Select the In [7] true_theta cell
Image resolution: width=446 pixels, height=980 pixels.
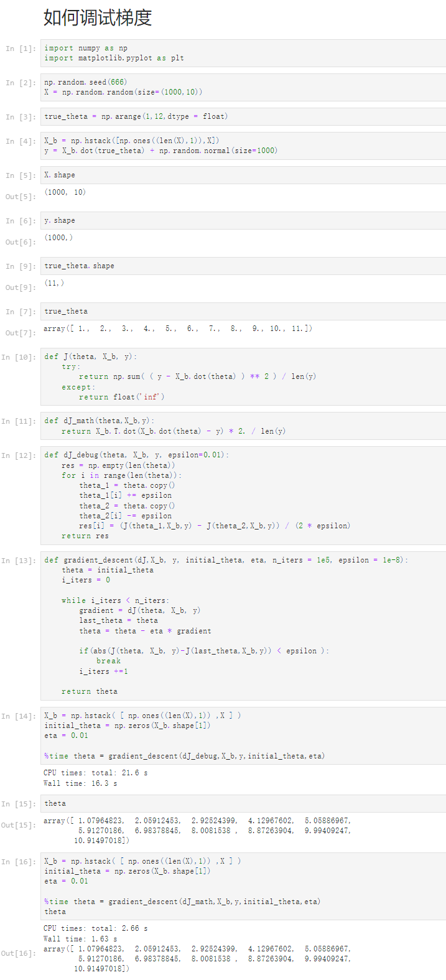(x=243, y=311)
